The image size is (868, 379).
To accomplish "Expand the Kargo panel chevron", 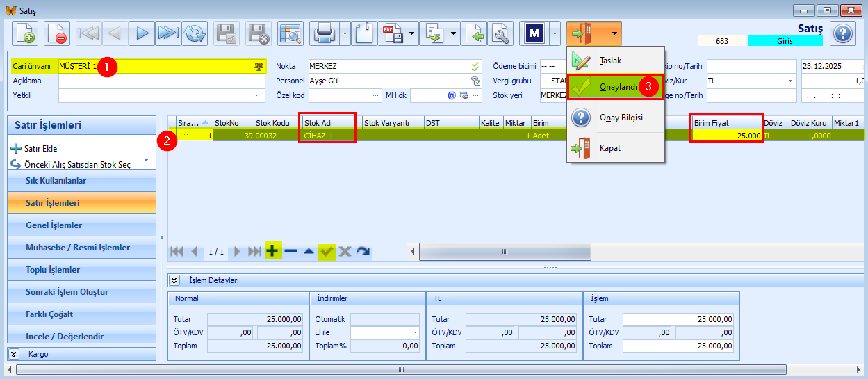I will (13, 354).
